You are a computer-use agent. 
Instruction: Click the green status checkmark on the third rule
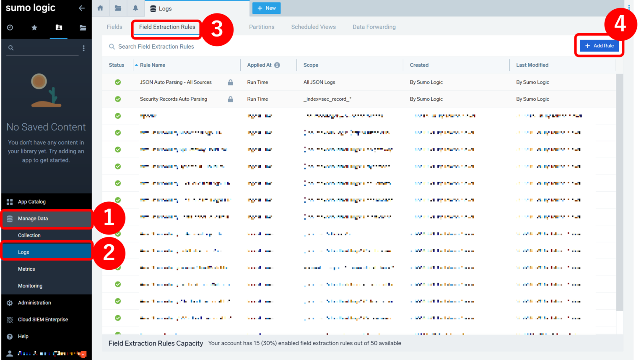click(x=118, y=116)
